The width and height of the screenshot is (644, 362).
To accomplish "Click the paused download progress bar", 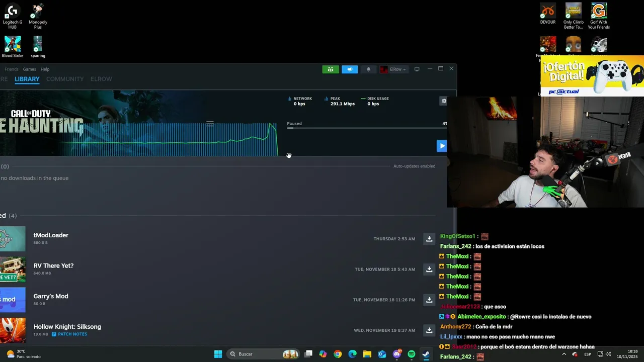I will point(366,128).
